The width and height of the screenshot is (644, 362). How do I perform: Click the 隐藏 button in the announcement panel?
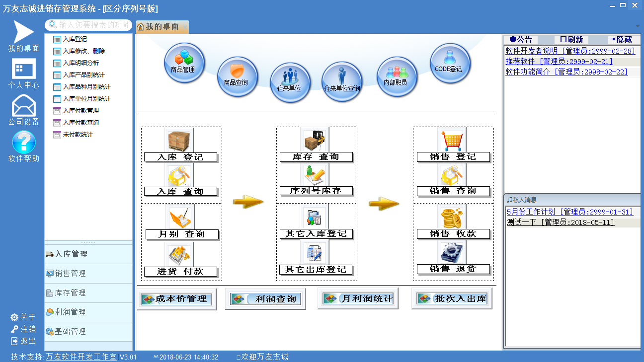click(x=620, y=40)
